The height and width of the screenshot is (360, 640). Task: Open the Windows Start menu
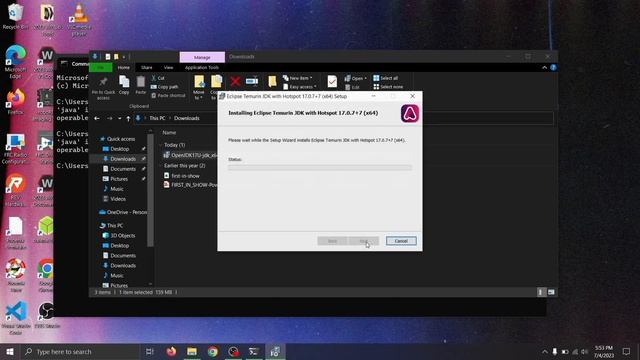coord(10,351)
